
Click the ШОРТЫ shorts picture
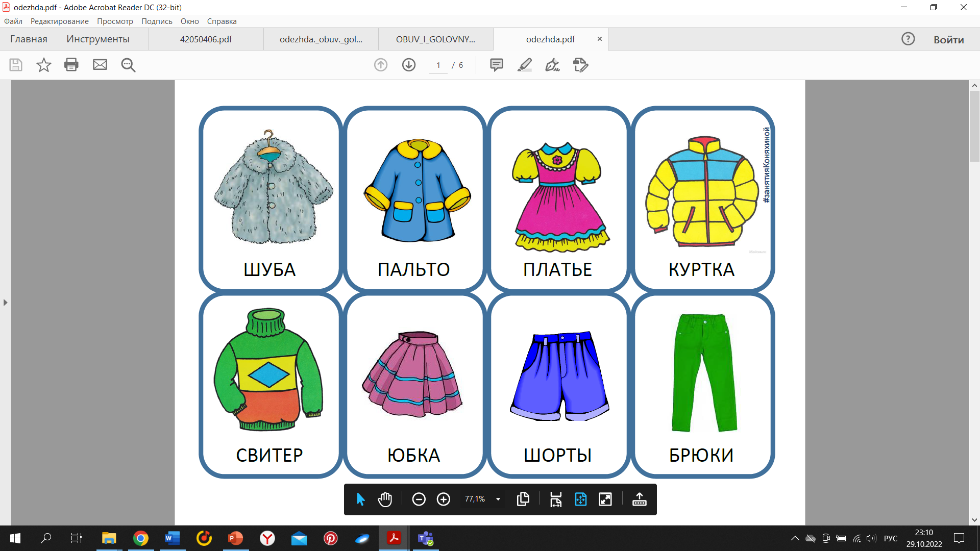560,376
